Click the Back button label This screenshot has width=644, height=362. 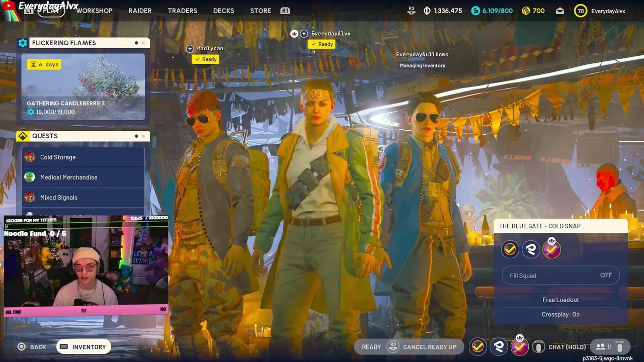38,347
